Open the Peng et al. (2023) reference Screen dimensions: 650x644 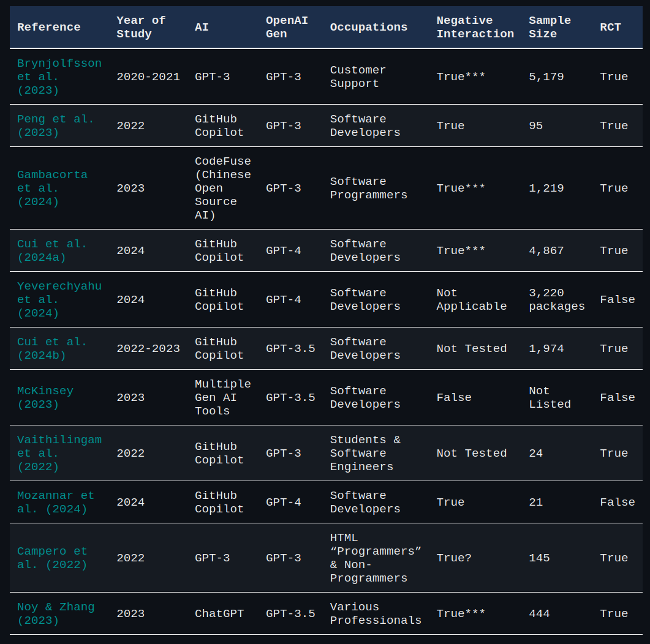point(56,125)
